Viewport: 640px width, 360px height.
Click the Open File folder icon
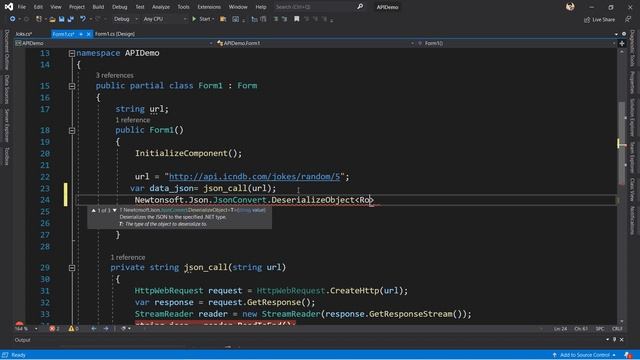tap(52, 19)
